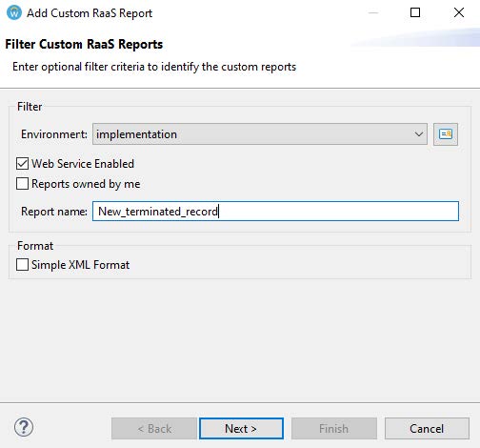Uncheck the Web Service Enabled checkbox
480x448 pixels.
pos(22,164)
